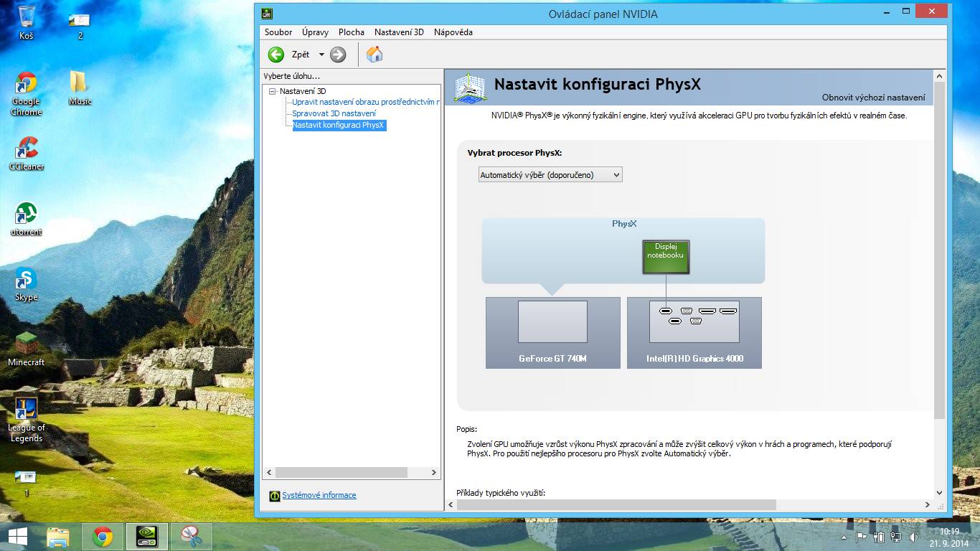Screen dimensions: 980x551
Task: Open Systémové informace link
Action: pyautogui.click(x=319, y=495)
